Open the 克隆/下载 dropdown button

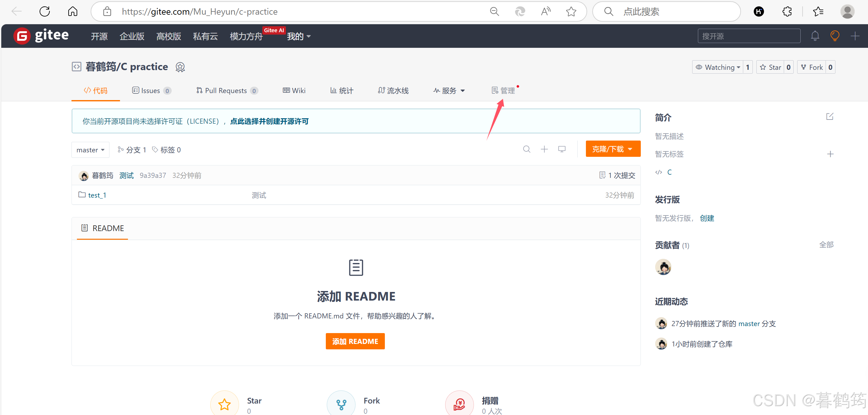[613, 149]
